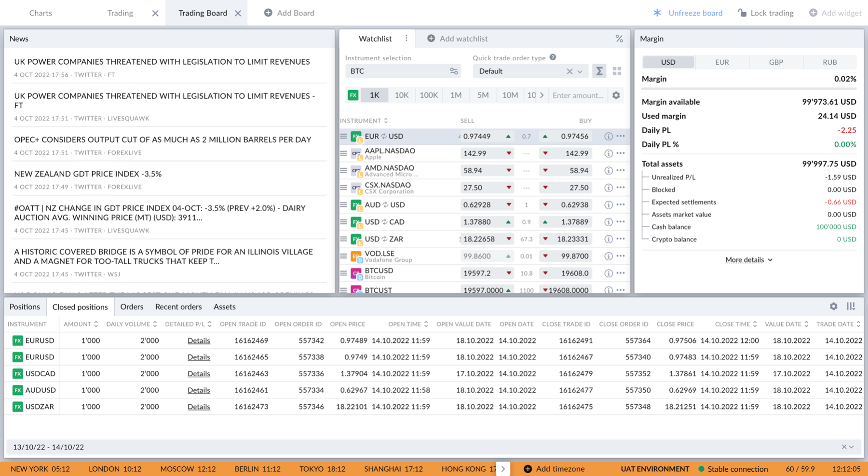This screenshot has width=868, height=476.
Task: Sort watchlist by Instrument column
Action: [364, 121]
